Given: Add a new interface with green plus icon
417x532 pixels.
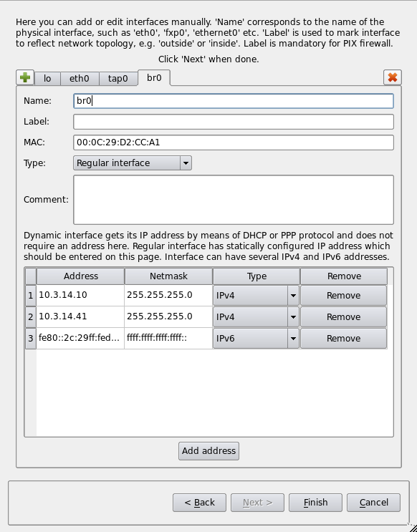Looking at the screenshot, I should coord(25,78).
